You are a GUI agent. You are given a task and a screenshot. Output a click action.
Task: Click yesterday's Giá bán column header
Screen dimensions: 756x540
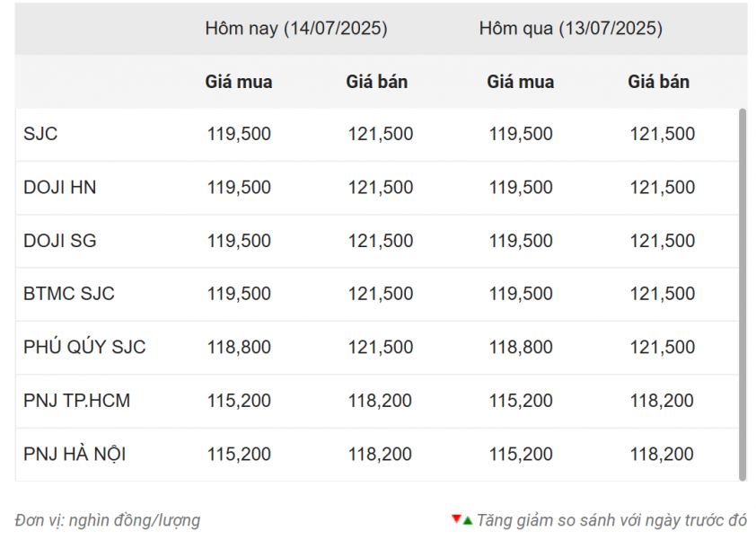[658, 82]
